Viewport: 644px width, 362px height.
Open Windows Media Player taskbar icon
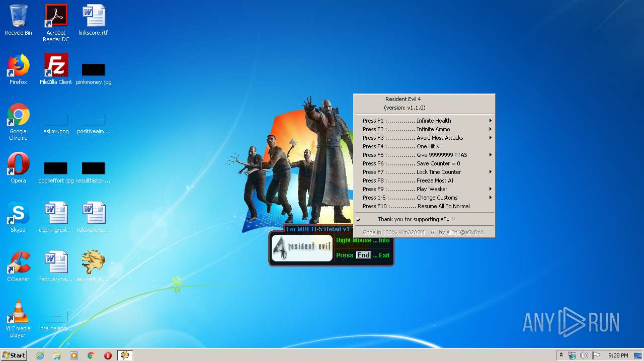click(74, 355)
